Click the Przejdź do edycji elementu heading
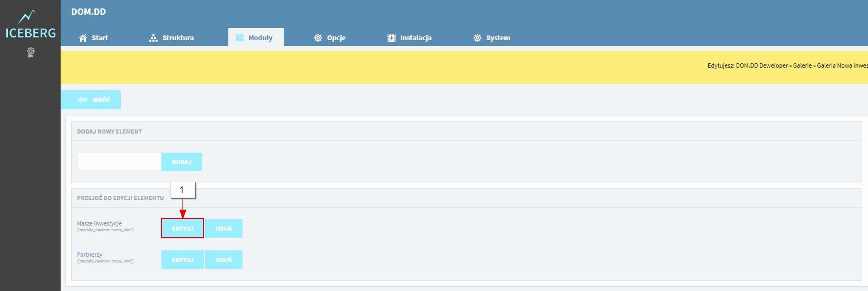The width and height of the screenshot is (868, 291). click(x=120, y=198)
